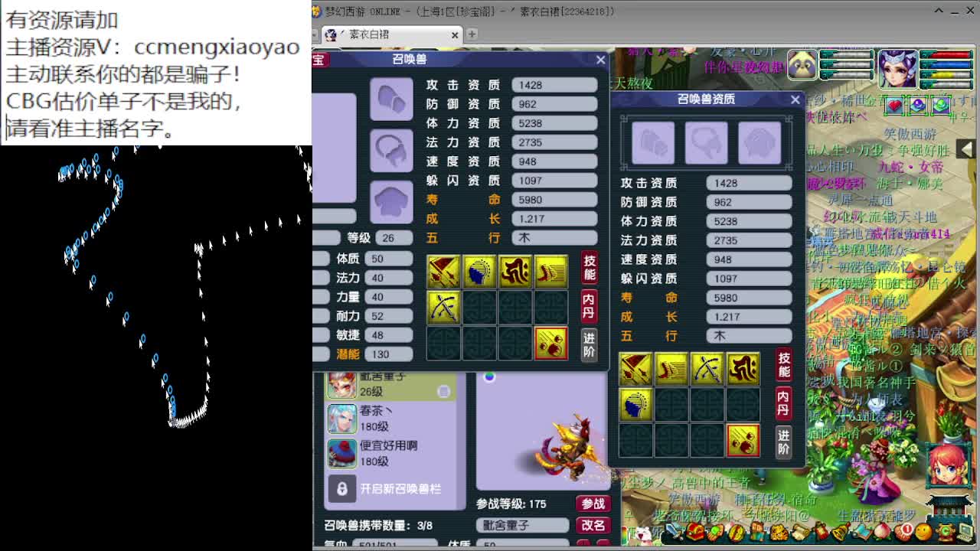Viewport: 980px width, 551px height.
Task: Select the 素衣白裙 window tab
Action: point(390,34)
